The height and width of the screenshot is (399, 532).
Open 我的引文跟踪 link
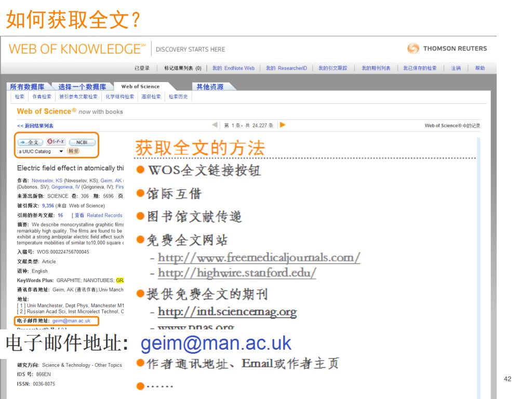(x=333, y=68)
